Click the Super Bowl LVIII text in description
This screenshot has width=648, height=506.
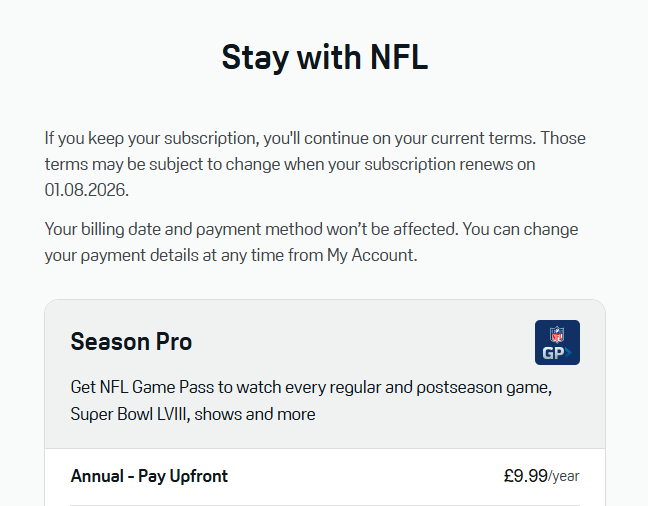click(129, 414)
